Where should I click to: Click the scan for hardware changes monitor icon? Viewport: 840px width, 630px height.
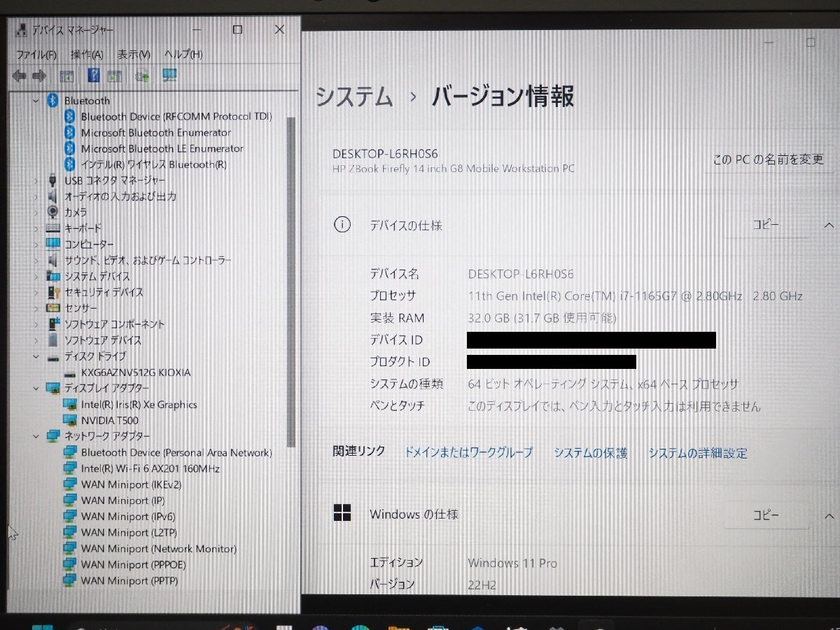click(170, 75)
